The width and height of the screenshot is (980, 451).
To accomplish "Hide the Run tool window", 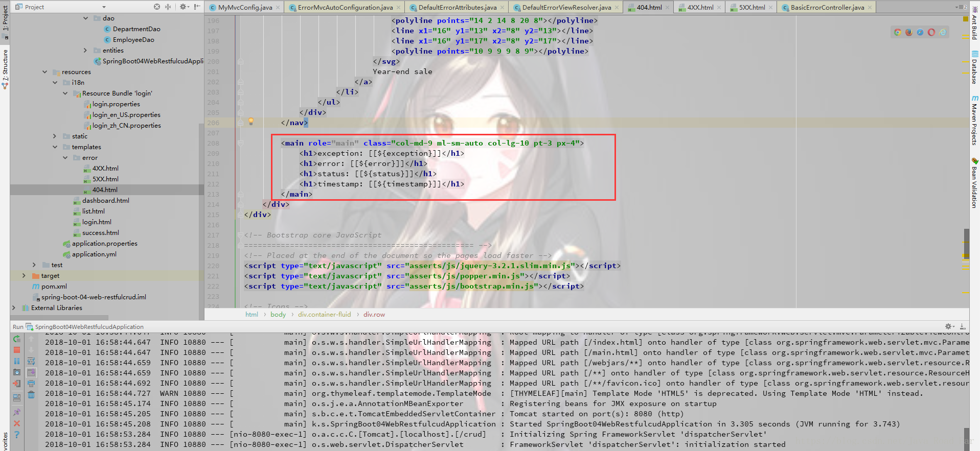I will 962,326.
